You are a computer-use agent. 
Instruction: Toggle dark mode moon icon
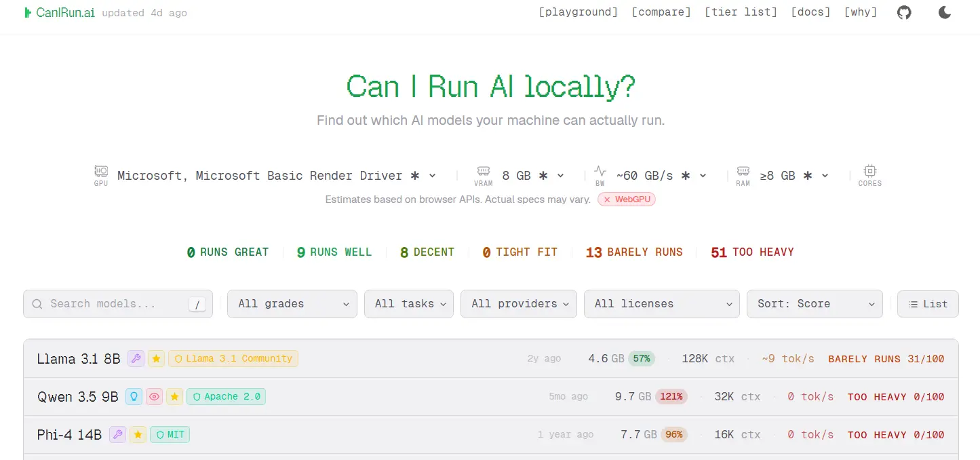tap(945, 12)
